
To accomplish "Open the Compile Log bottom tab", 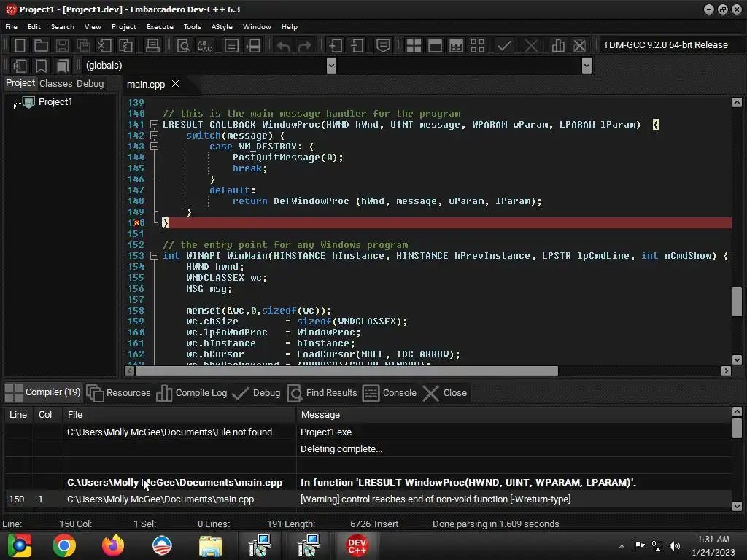I will 192,393.
